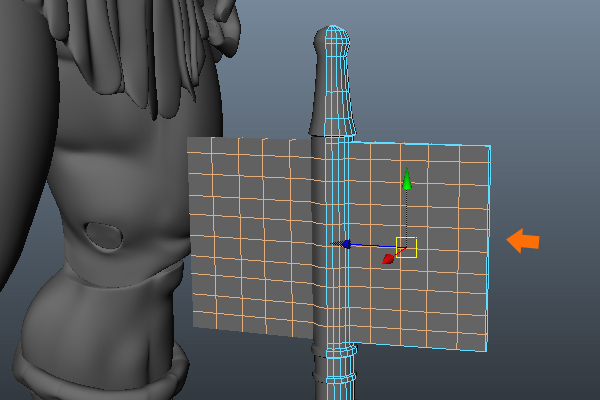This screenshot has width=600, height=400.
Task: Click the blue Z-axis move arrow
Action: [346, 244]
